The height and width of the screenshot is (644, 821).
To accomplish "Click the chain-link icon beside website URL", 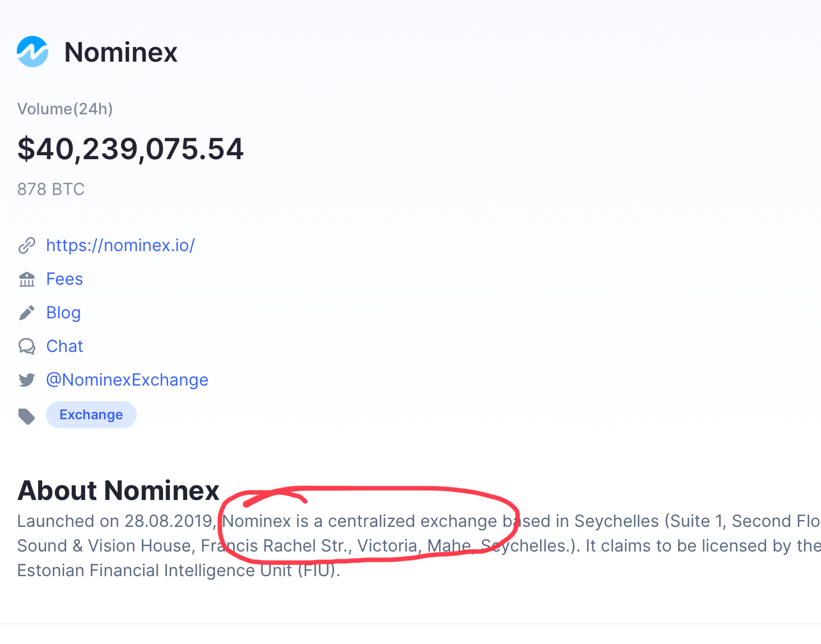I will [27, 245].
